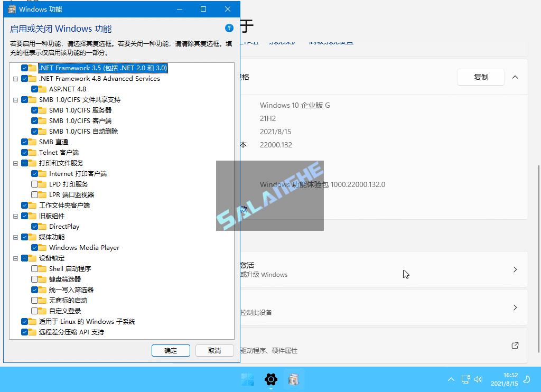
Task: Click folder icon beside DirectPlay
Action: pyautogui.click(x=42, y=226)
